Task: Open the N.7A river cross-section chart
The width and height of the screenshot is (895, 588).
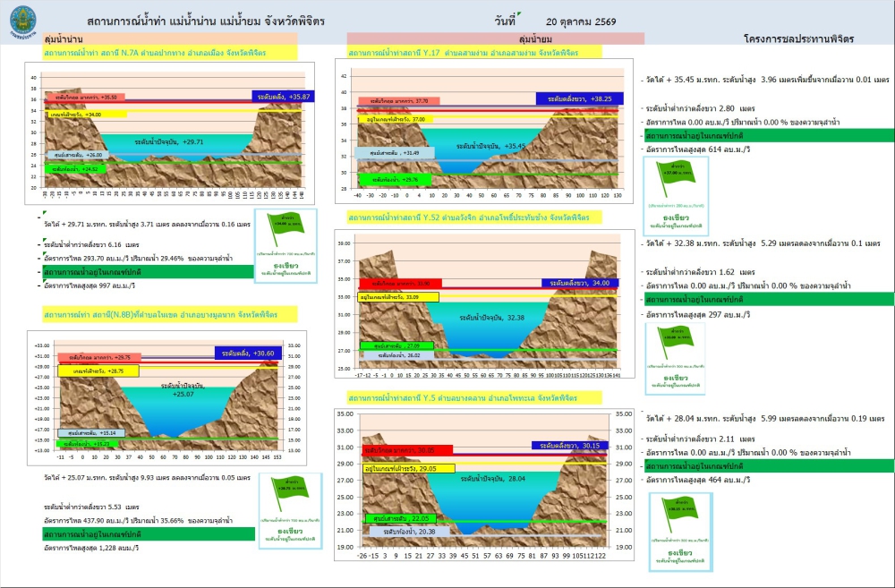Action: [x=169, y=133]
